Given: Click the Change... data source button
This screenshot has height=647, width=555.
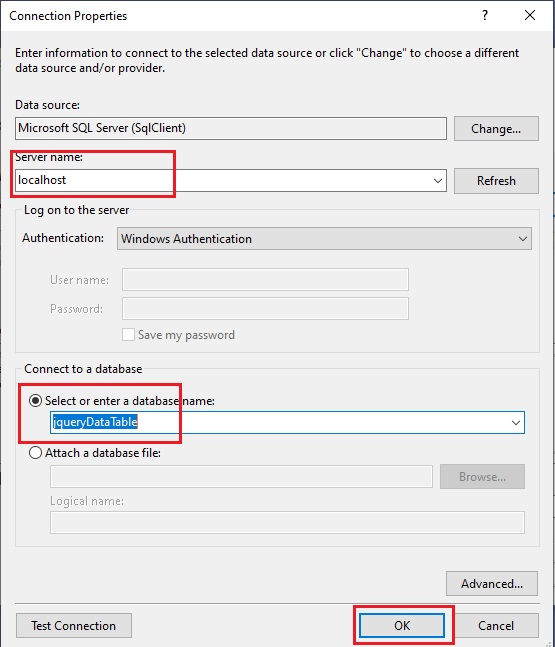Looking at the screenshot, I should [x=496, y=129].
